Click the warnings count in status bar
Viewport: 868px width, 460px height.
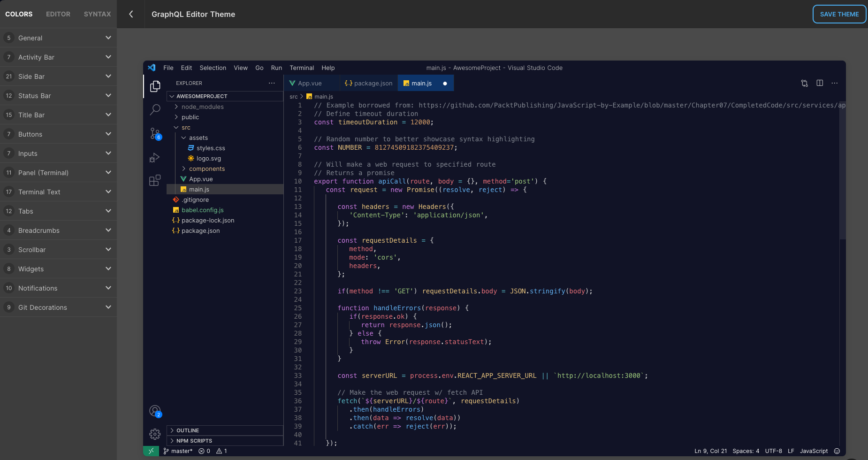[221, 451]
